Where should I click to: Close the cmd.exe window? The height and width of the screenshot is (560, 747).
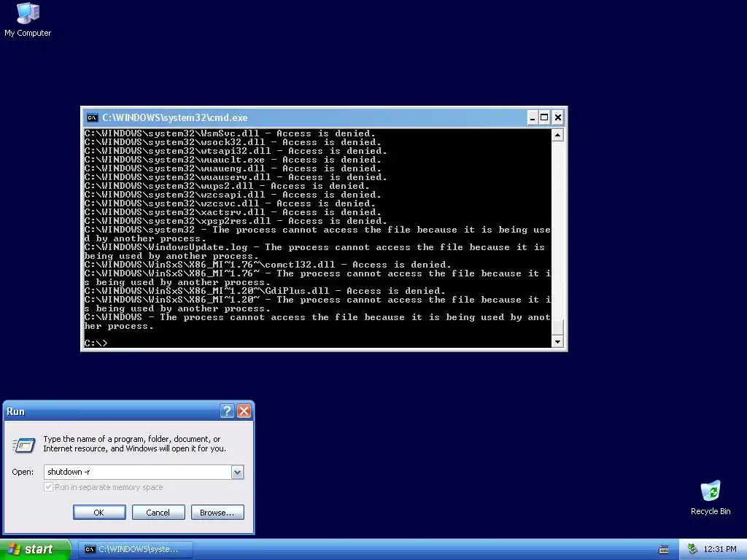pos(558,117)
